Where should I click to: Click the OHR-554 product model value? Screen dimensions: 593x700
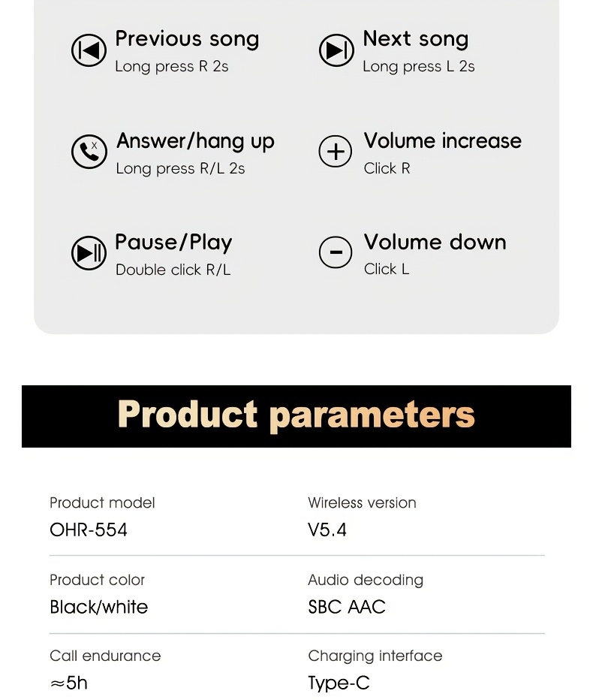click(89, 530)
